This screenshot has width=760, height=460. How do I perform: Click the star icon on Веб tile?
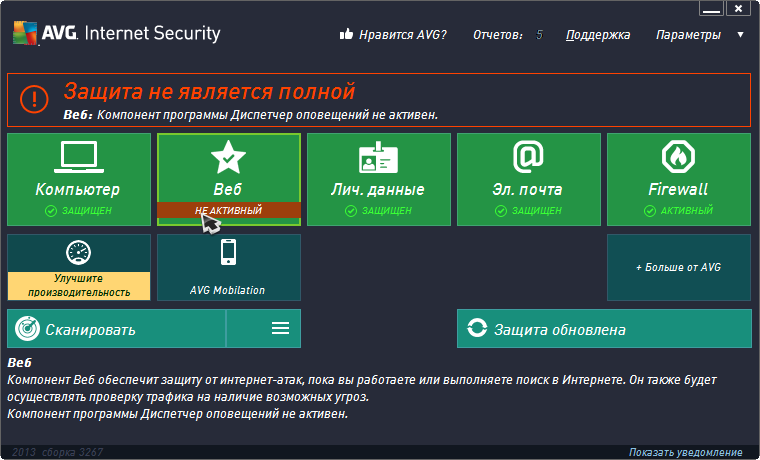click(228, 157)
